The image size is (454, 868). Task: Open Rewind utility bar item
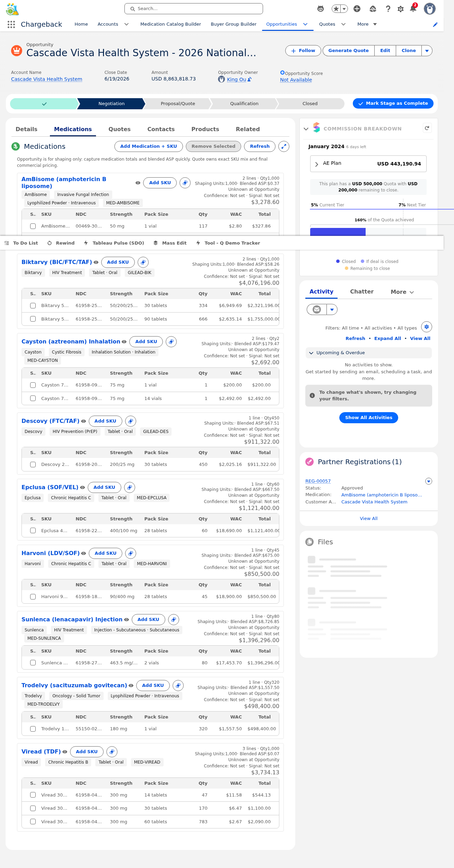(61, 243)
